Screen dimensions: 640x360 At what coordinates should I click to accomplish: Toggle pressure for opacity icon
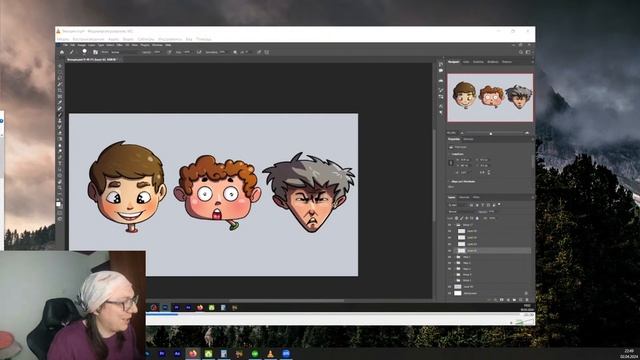point(169,52)
